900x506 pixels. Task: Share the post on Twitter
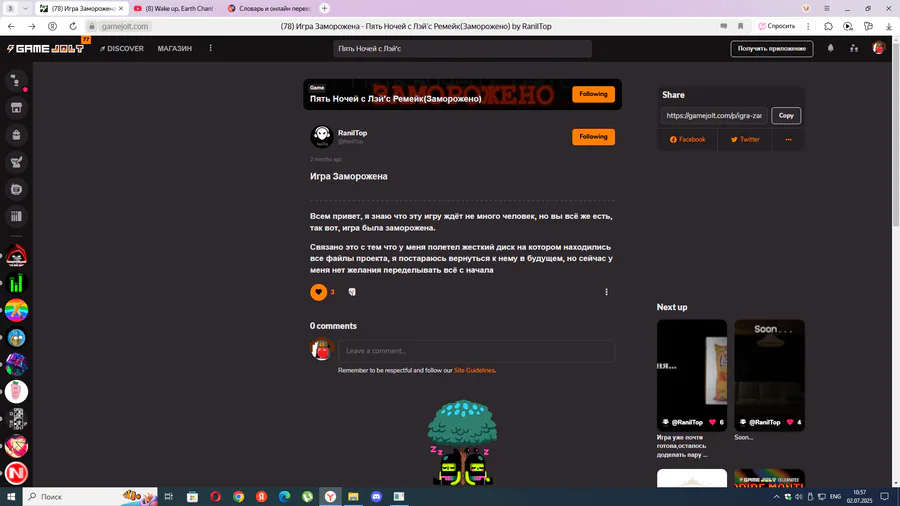pyautogui.click(x=745, y=139)
